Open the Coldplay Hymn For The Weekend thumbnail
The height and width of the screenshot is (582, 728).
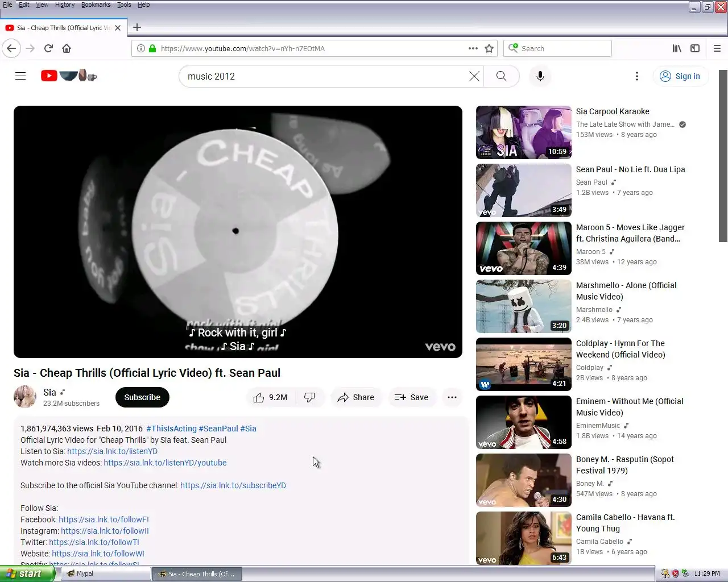tap(524, 364)
